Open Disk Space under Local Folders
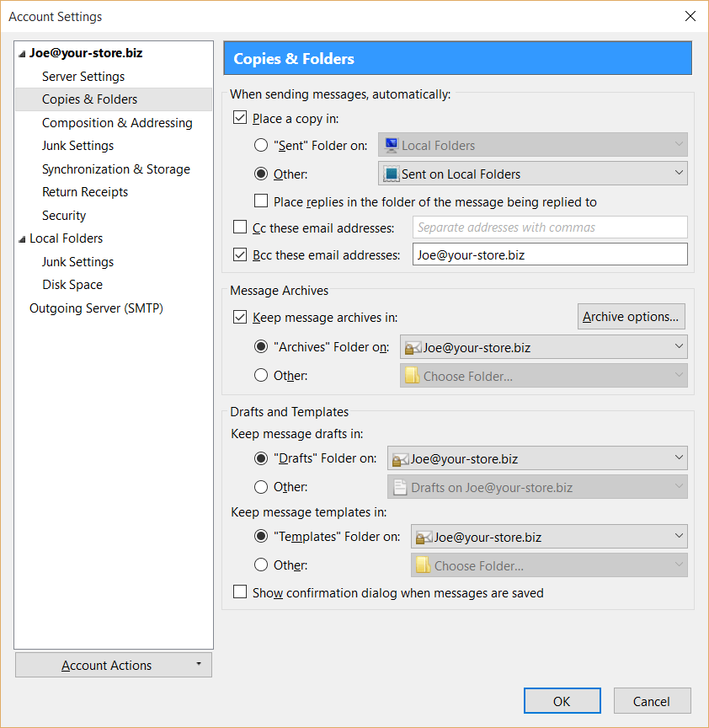The width and height of the screenshot is (709, 728). 72,285
